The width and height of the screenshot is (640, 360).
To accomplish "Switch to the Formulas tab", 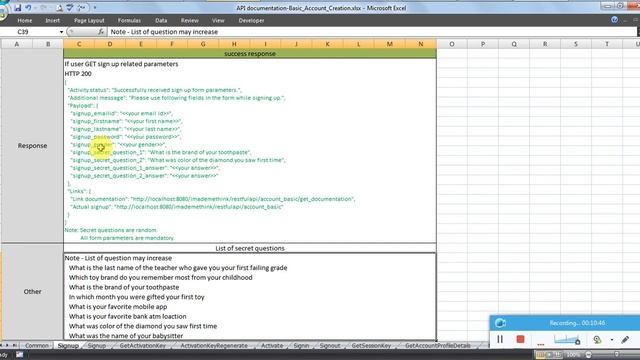I will pyautogui.click(x=129, y=20).
